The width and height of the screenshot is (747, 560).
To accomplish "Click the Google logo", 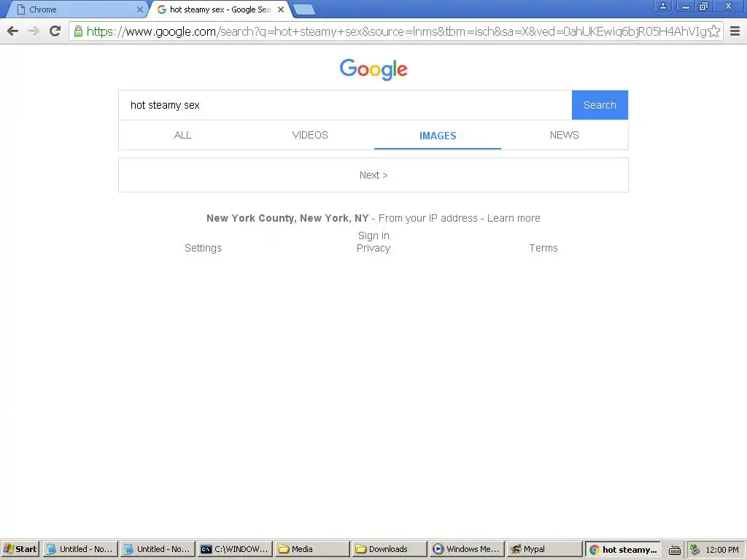I will [x=373, y=69].
